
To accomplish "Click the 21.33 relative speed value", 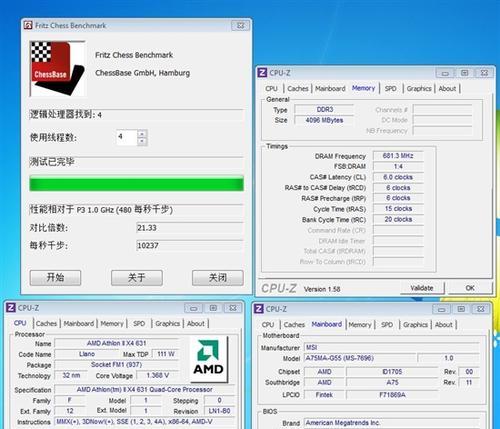I will click(189, 228).
